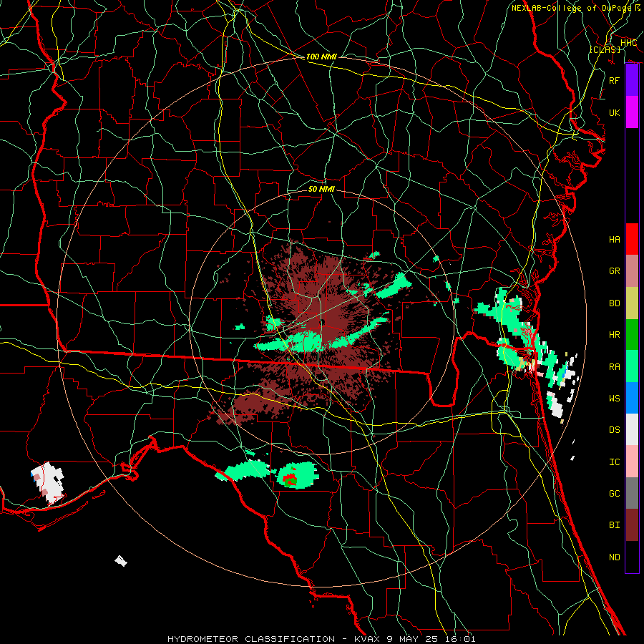The width and height of the screenshot is (644, 644).
Task: Click the white DS dry snow swatch
Action: (632, 429)
